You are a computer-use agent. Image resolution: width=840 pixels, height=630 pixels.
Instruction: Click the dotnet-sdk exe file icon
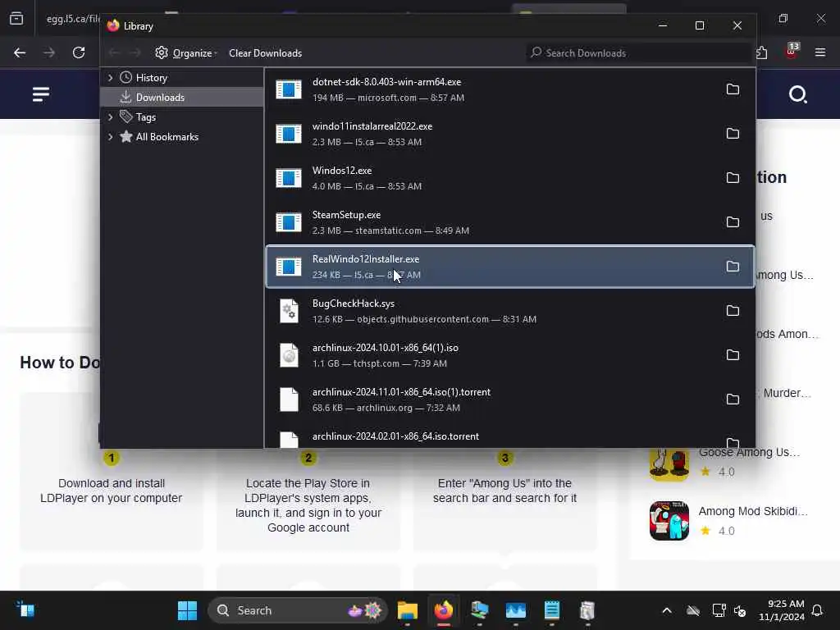click(x=289, y=89)
